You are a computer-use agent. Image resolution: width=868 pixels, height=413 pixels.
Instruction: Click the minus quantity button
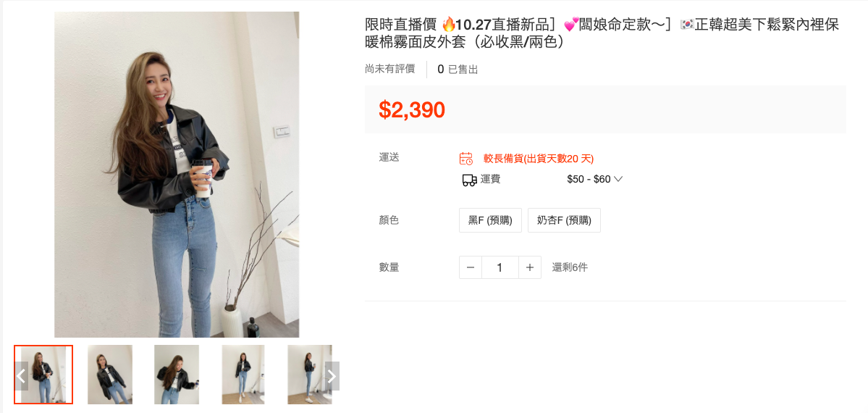471,268
